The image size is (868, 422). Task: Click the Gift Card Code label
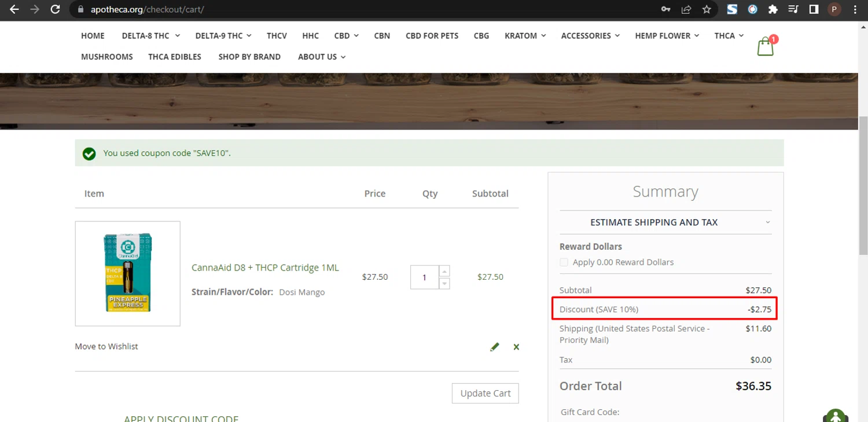click(590, 412)
